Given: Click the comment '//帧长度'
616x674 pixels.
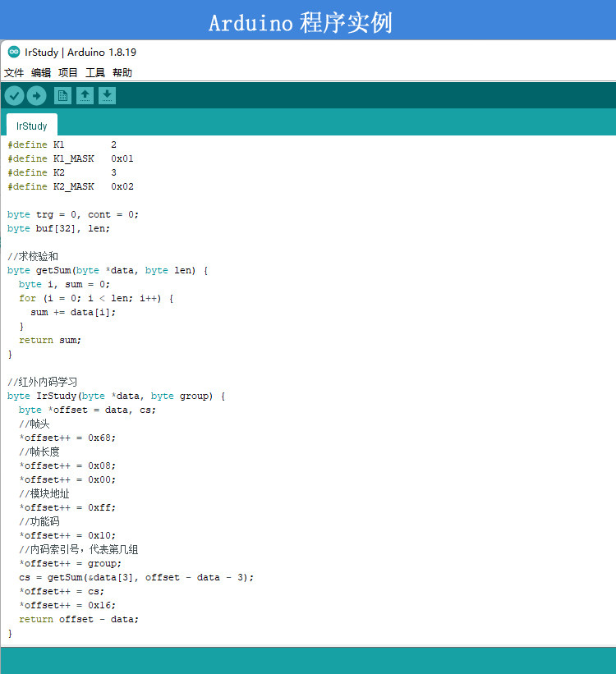Looking at the screenshot, I should (39, 452).
